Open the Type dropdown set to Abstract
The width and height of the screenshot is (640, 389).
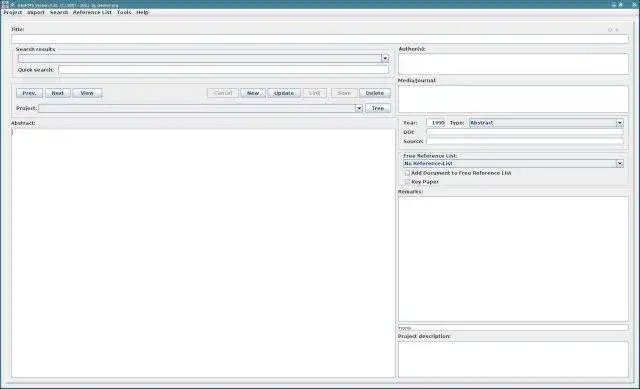pyautogui.click(x=546, y=122)
